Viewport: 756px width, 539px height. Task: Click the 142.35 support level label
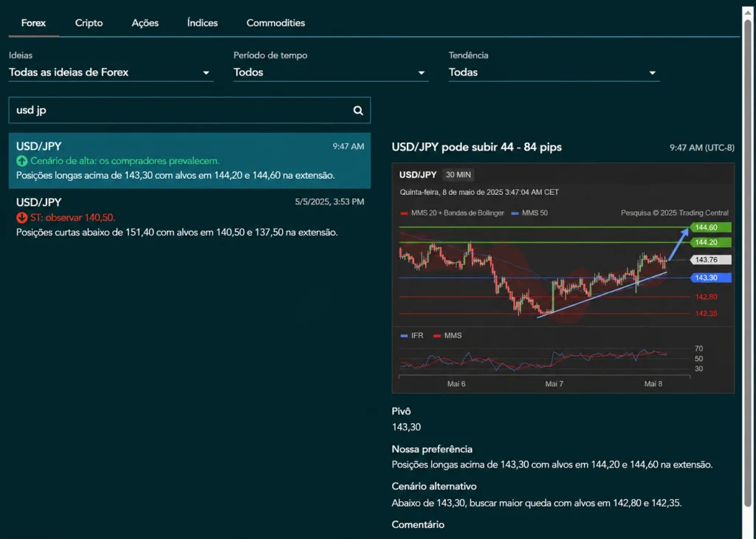pos(706,314)
